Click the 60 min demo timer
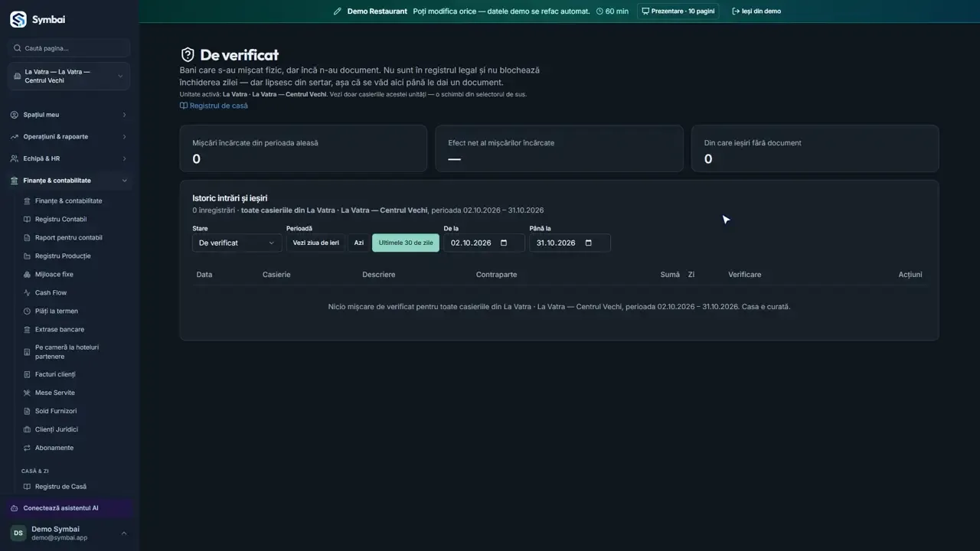 click(x=612, y=11)
